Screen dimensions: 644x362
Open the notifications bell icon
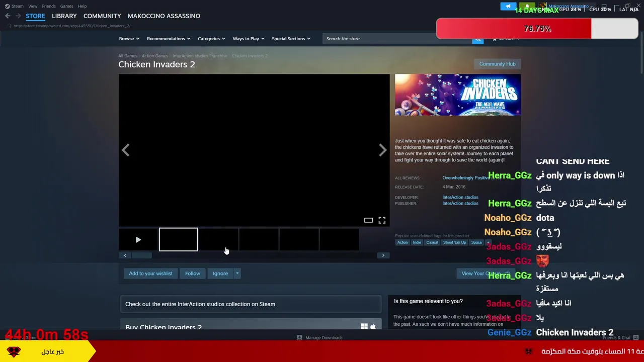pyautogui.click(x=527, y=7)
